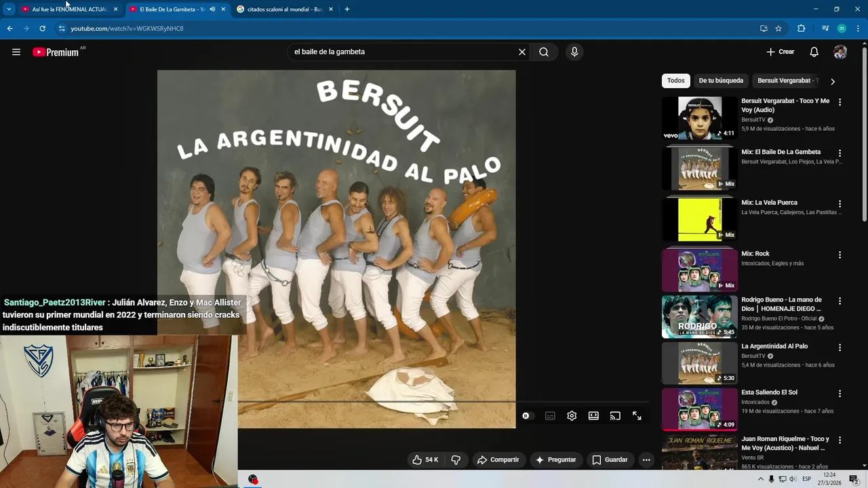Viewport: 868px width, 488px height.
Task: Select the Bersuit Vergarabat chip
Action: [785, 81]
